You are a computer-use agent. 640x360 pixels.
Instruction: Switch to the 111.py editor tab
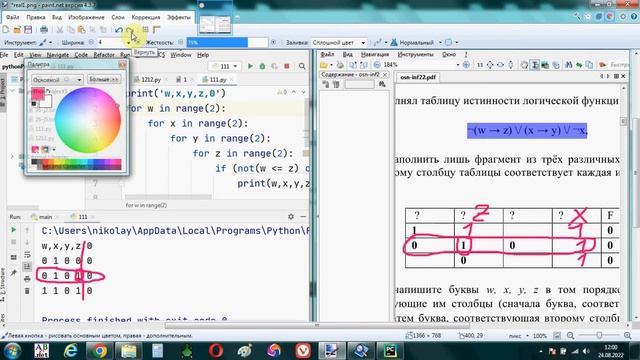coord(217,80)
